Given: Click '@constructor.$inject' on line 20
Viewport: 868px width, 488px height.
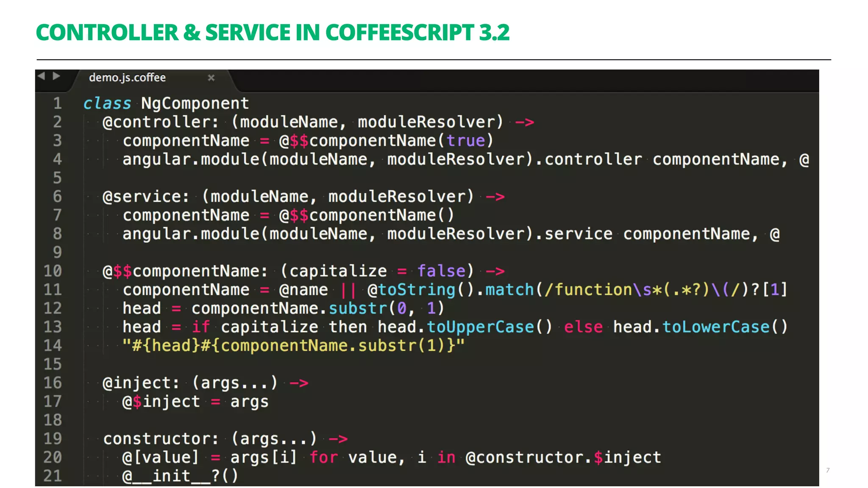Looking at the screenshot, I should pos(563,457).
